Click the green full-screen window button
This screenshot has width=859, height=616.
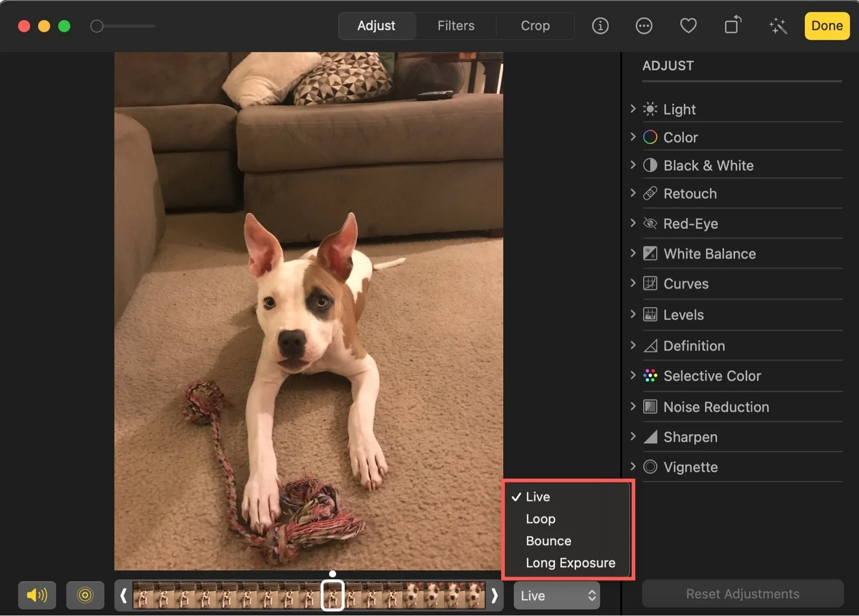(64, 26)
